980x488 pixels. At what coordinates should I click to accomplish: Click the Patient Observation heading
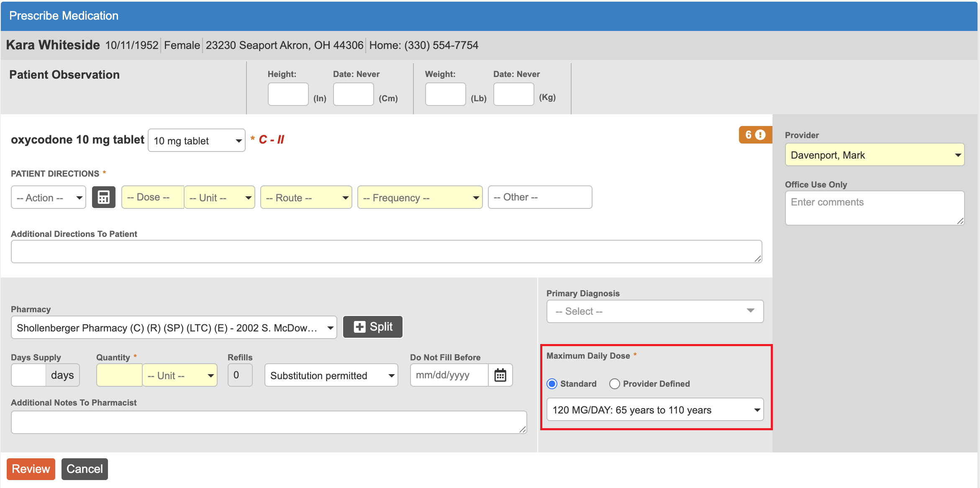(x=64, y=74)
